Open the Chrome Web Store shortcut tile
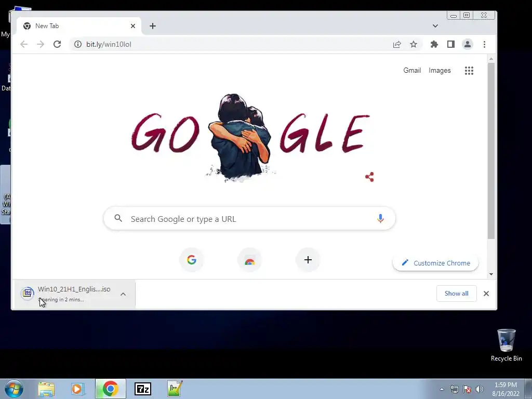The image size is (532, 399). [x=250, y=260]
